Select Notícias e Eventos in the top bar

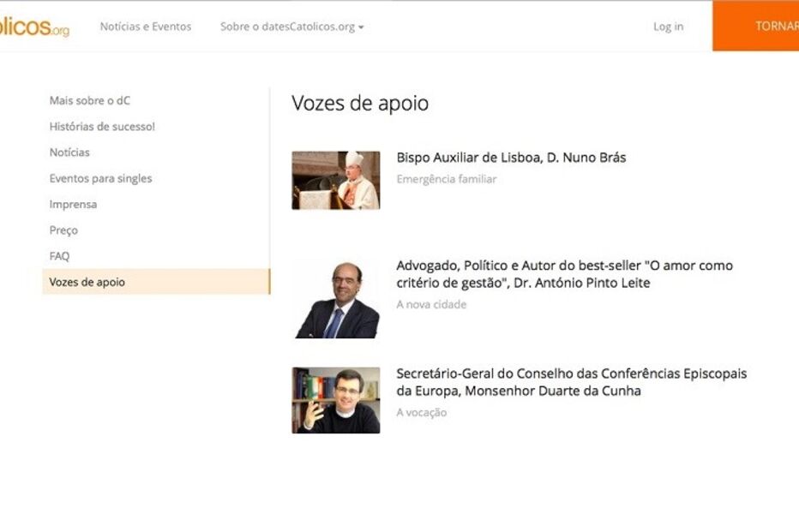point(146,27)
